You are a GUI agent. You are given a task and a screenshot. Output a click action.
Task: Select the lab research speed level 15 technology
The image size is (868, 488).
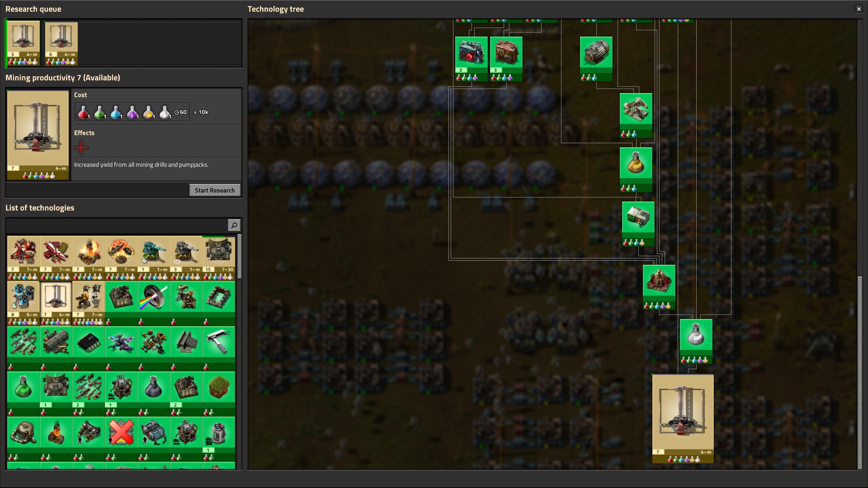tap(219, 258)
